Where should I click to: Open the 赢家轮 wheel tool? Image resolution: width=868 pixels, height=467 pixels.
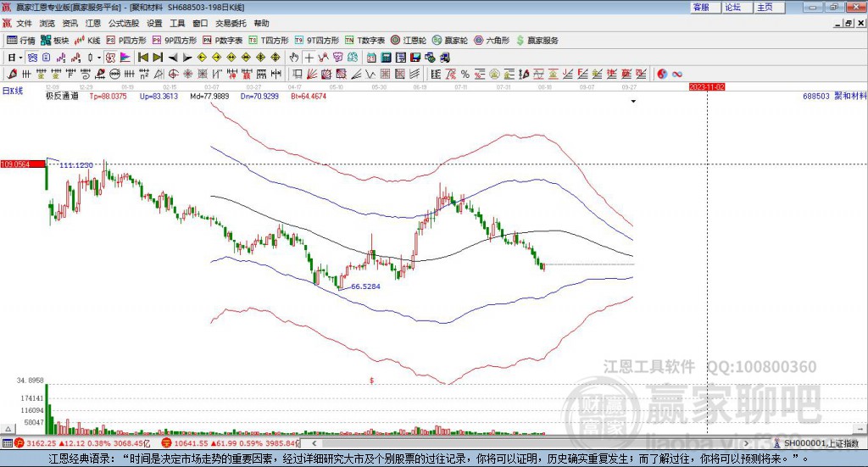(450, 41)
